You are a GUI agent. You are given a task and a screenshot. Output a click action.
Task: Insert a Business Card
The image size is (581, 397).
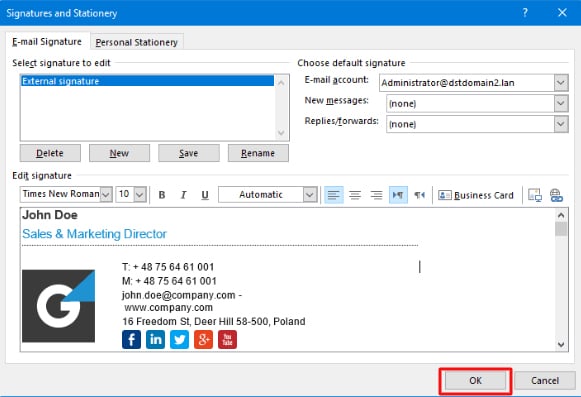tap(476, 195)
